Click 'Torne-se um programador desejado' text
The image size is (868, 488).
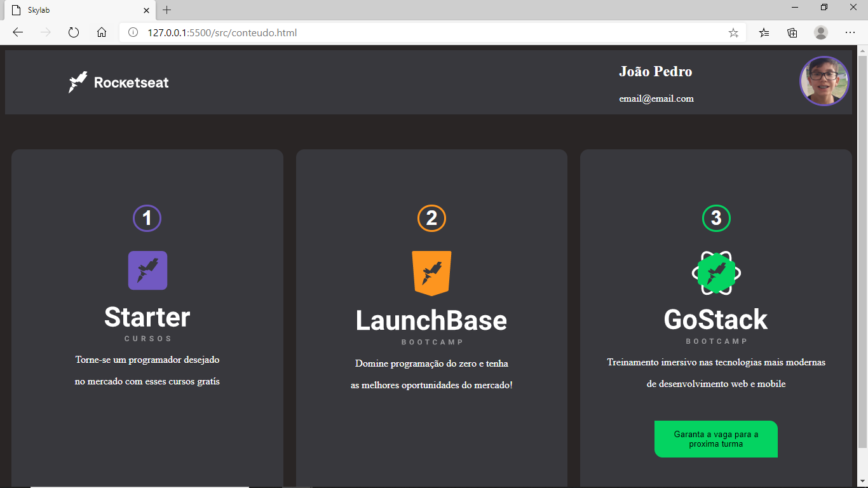click(147, 360)
